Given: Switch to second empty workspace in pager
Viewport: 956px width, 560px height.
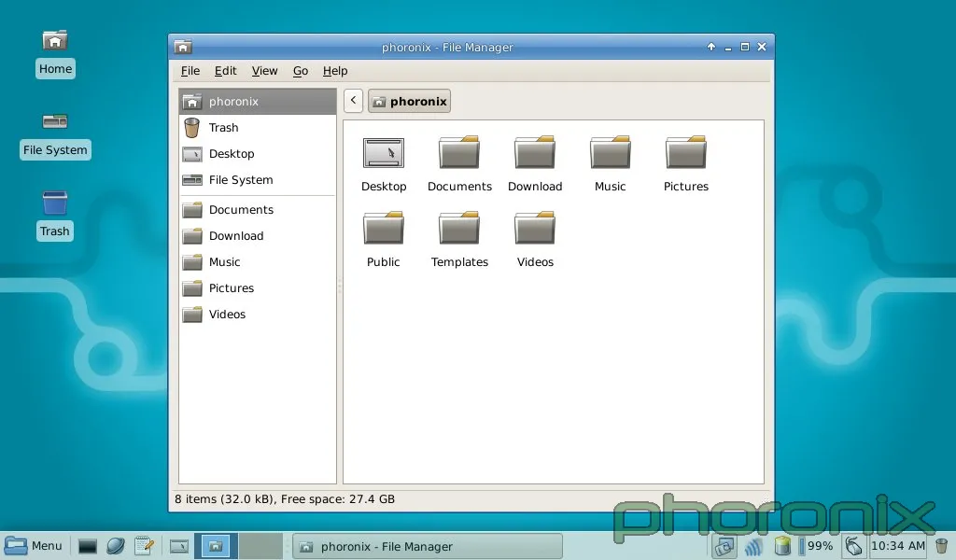Looking at the screenshot, I should [260, 546].
